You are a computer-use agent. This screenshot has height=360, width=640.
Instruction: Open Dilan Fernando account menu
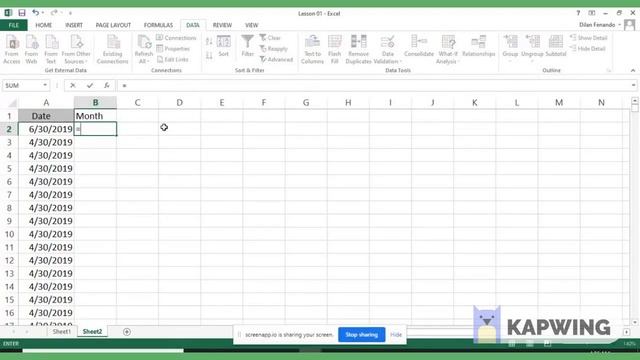tap(607, 25)
